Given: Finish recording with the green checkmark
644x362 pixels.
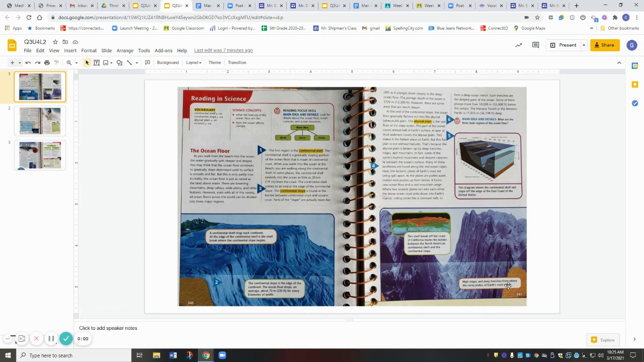Looking at the screenshot, I should [x=66, y=339].
